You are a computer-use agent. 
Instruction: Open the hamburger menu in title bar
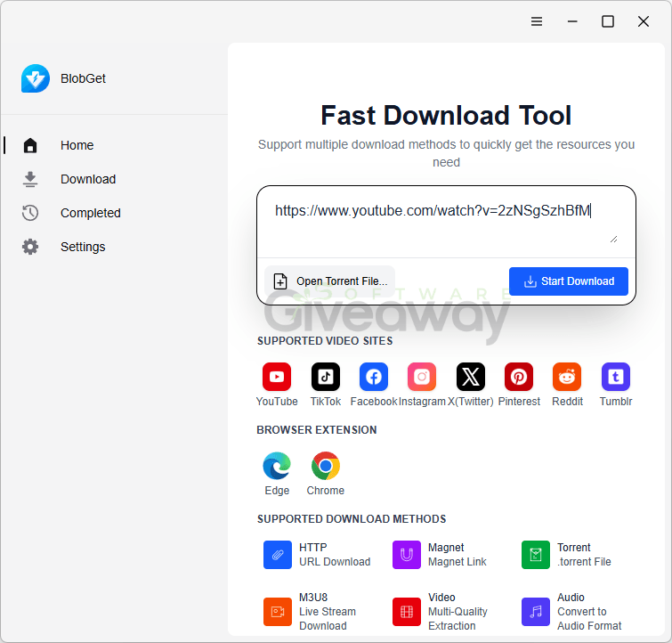537,21
